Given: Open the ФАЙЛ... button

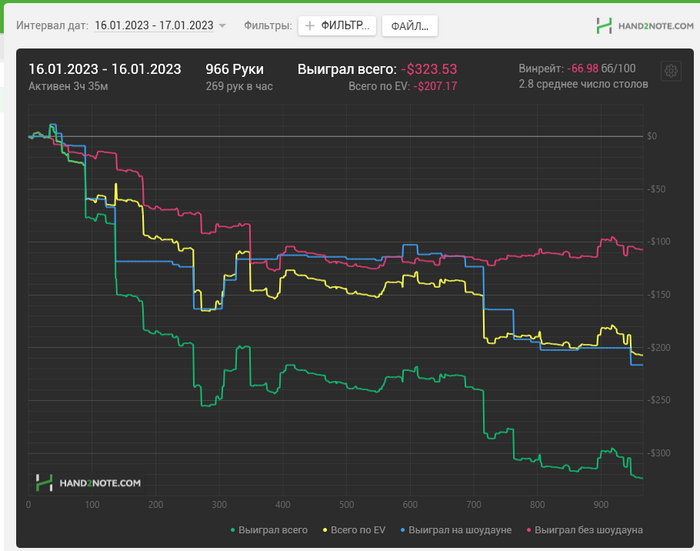Looking at the screenshot, I should pos(409,26).
